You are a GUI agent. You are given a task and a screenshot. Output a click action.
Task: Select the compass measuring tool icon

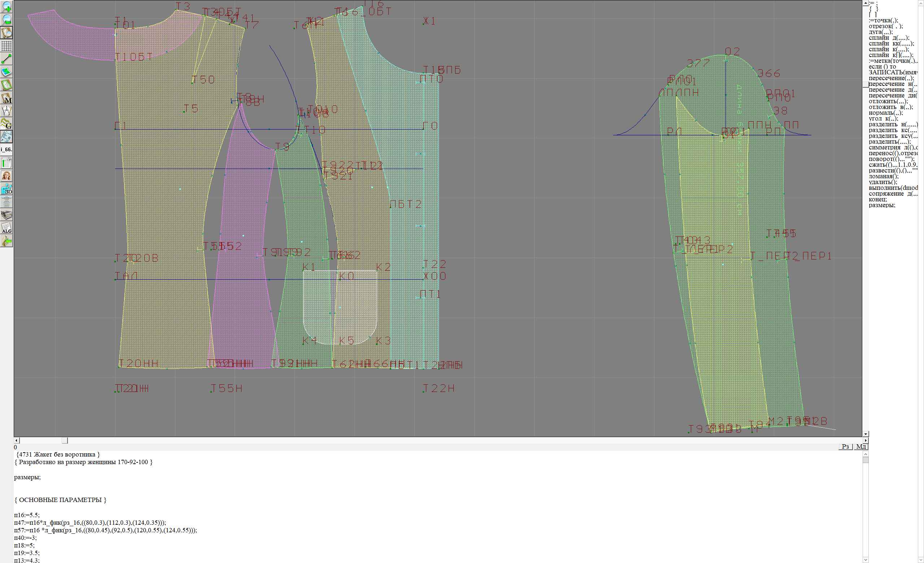coord(6,111)
